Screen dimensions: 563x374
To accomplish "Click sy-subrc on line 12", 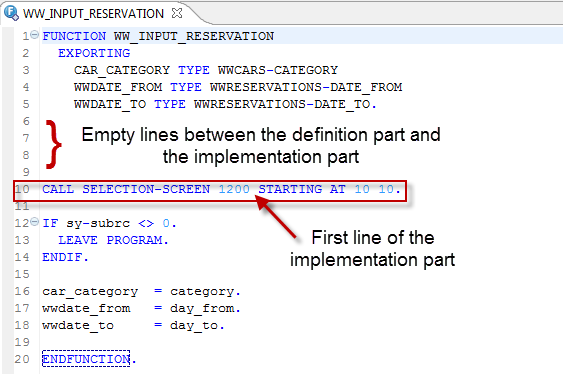I will (98, 224).
